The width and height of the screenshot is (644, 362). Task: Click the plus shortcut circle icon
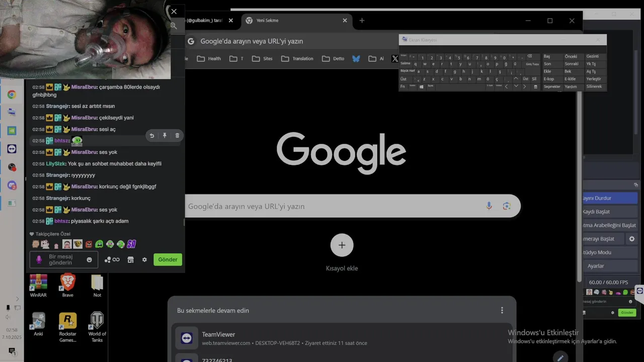(342, 245)
